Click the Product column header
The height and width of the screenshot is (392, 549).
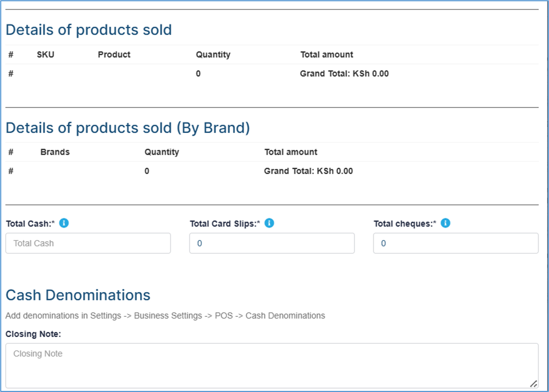click(x=114, y=54)
